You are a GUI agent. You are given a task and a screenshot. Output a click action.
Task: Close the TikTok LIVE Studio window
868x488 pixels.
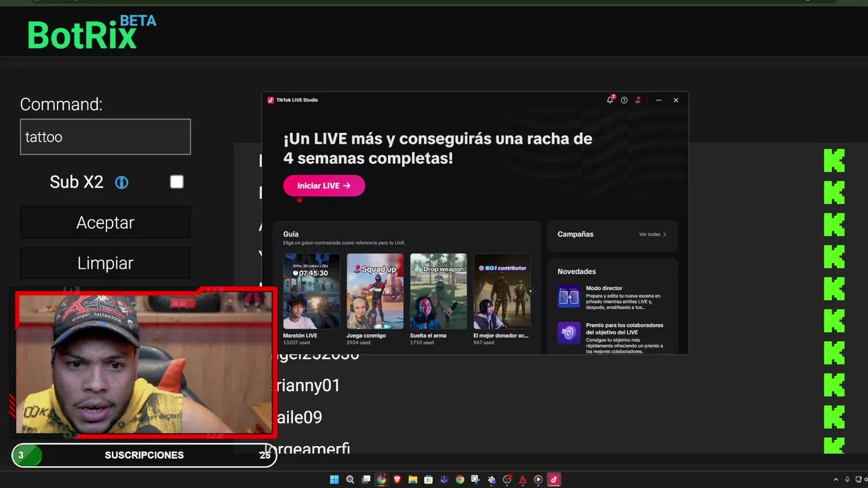675,100
